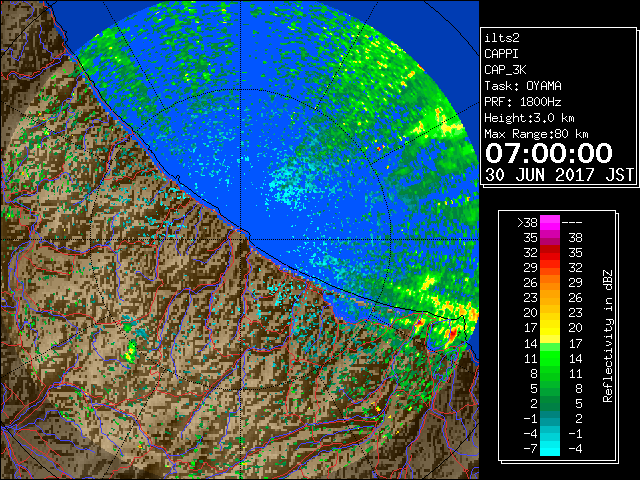This screenshot has width=640, height=480.
Task: Select the "Height:3.0 km" line
Action: pos(529,118)
